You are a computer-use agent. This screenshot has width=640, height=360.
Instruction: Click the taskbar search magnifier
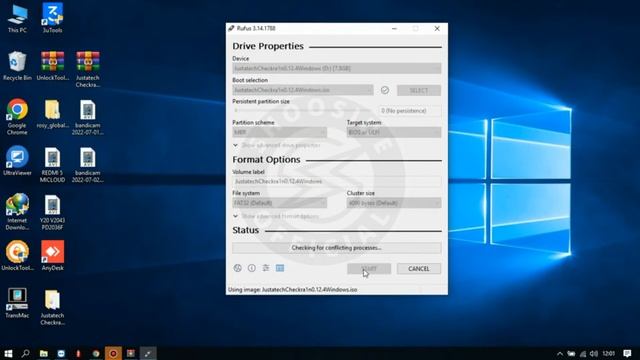(x=25, y=353)
